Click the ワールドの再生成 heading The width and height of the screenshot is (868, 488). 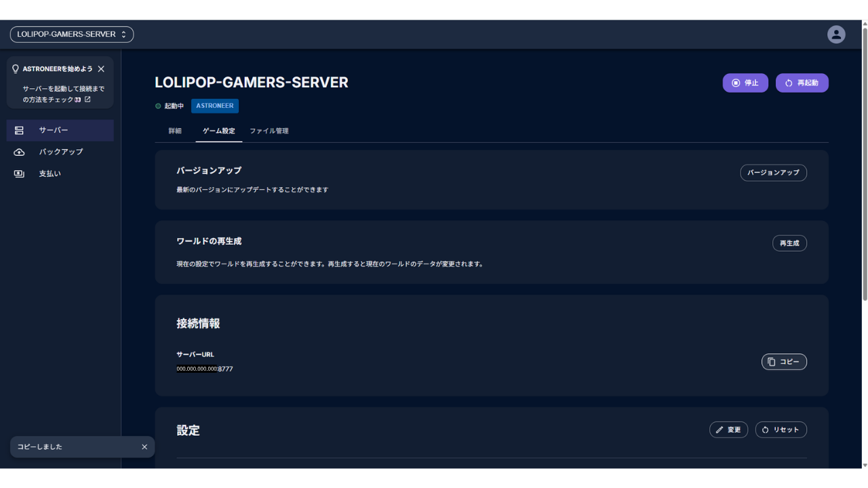pos(209,241)
